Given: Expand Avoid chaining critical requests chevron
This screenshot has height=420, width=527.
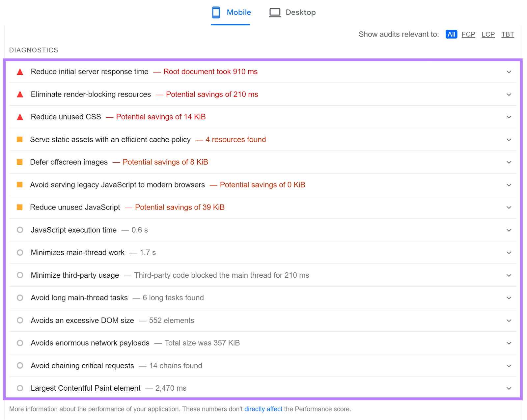Looking at the screenshot, I should (x=509, y=366).
